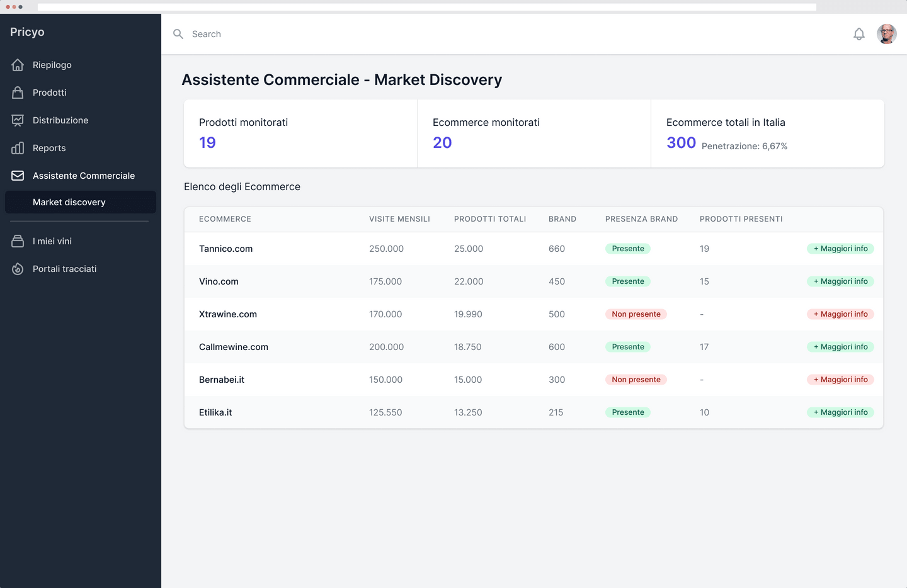Image resolution: width=907 pixels, height=588 pixels.
Task: Select the Market discovery submenu item
Action: point(81,202)
